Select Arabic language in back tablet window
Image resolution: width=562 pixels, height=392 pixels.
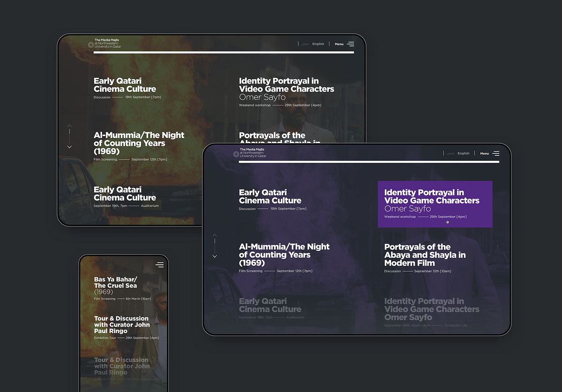(x=305, y=44)
